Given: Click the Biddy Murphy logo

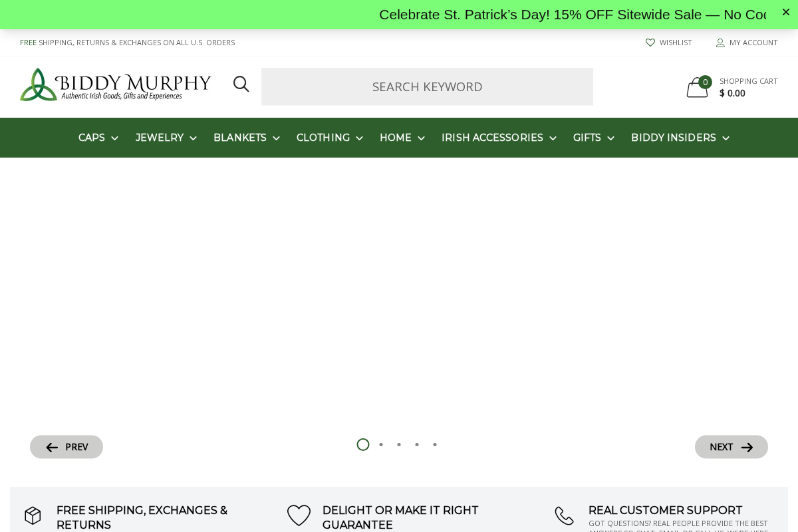Looking at the screenshot, I should pos(115,85).
